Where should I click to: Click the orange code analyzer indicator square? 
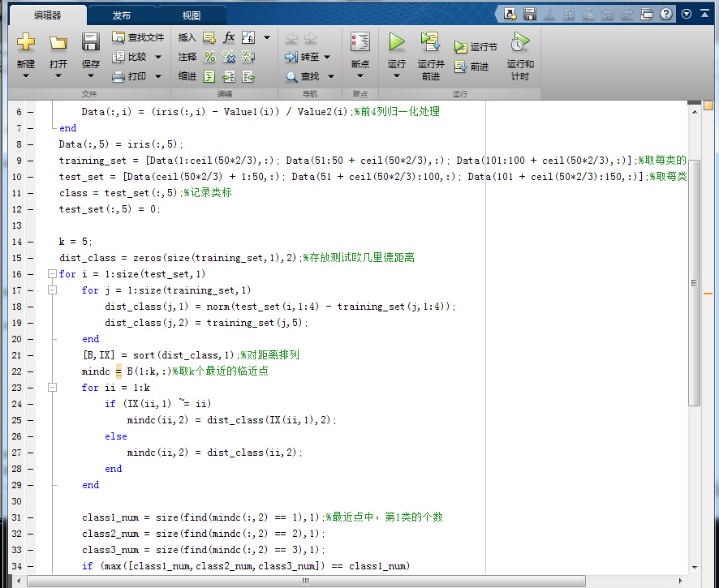708,106
